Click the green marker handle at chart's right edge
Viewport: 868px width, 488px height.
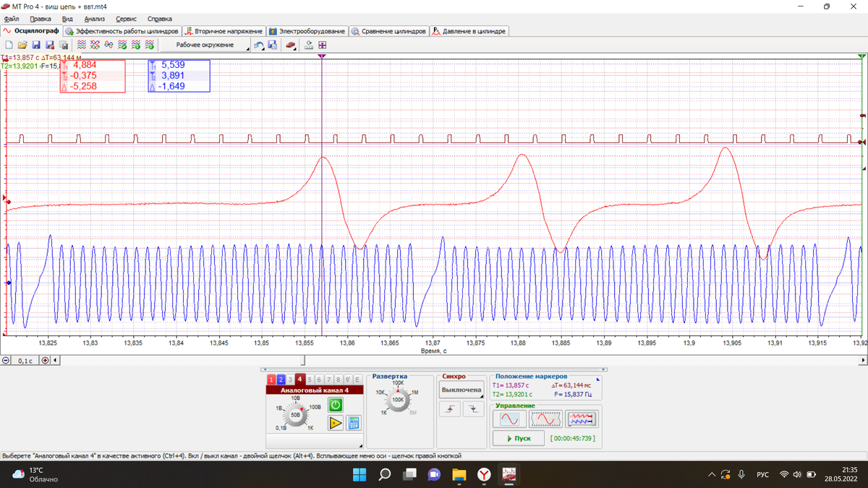tap(861, 56)
